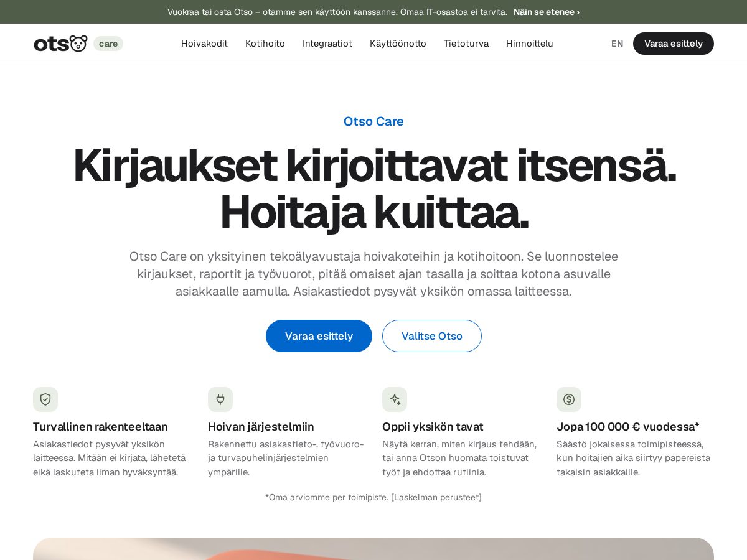Click the heading 'Kirjaukset kirjoittavat itsensä.'
Image resolution: width=747 pixels, height=560 pixels.
click(x=374, y=166)
